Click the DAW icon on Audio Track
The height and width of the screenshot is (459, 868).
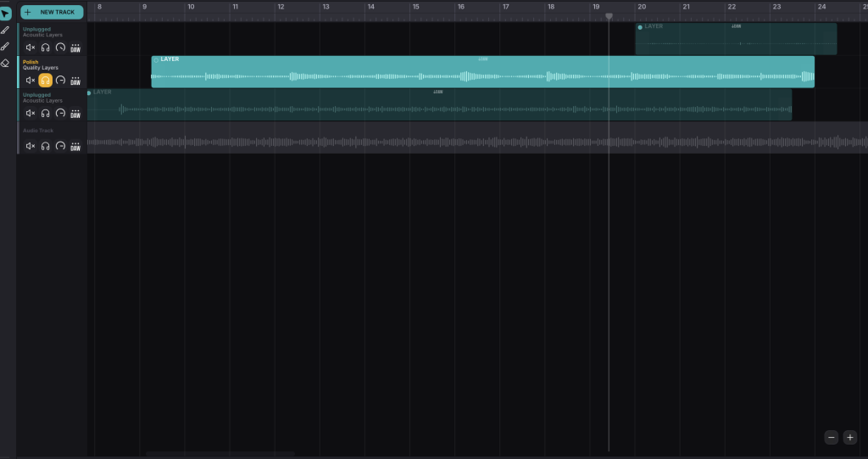tap(75, 147)
